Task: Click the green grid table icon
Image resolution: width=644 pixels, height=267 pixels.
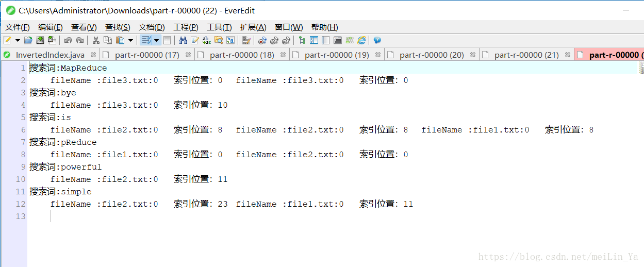Action: 350,40
